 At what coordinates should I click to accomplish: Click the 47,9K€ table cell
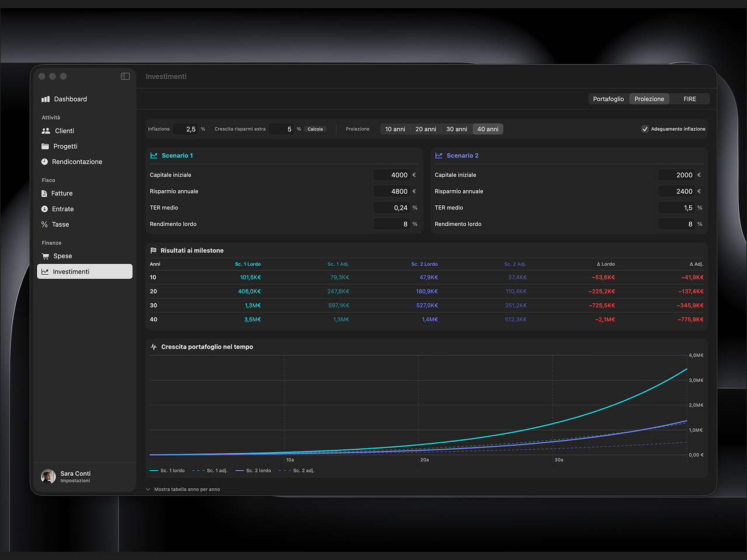pos(428,278)
